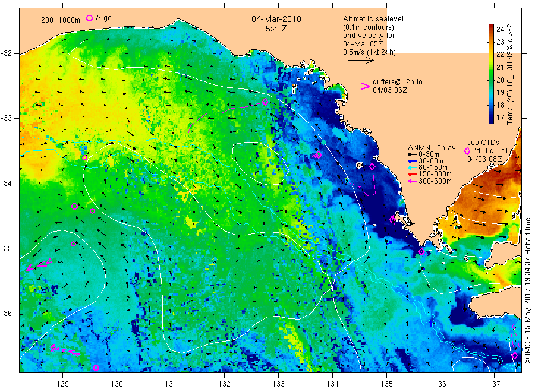Click the drifter arrow track near 35.2S 128.6E
The width and height of the screenshot is (535, 392).
[39, 265]
